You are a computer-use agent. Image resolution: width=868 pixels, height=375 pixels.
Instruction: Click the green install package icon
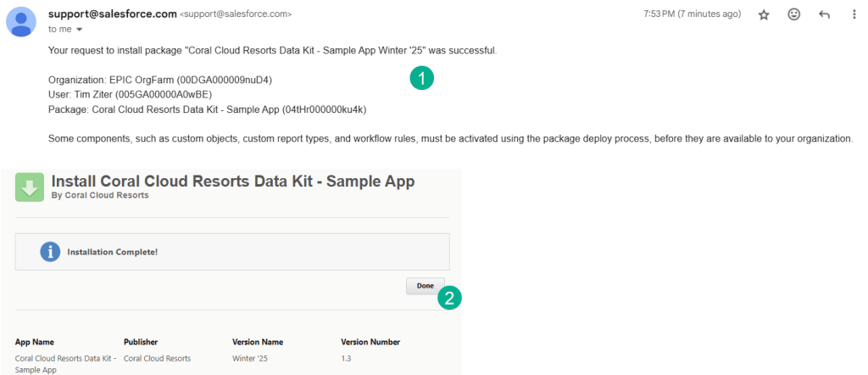(x=30, y=187)
